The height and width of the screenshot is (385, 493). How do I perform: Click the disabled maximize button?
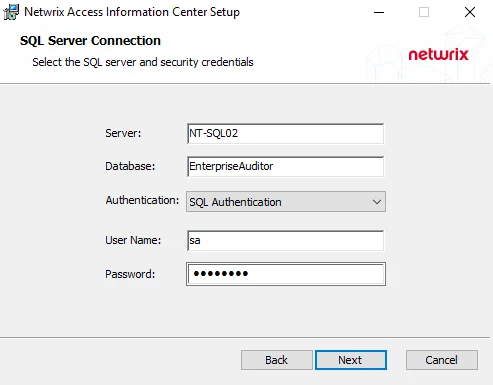point(424,12)
